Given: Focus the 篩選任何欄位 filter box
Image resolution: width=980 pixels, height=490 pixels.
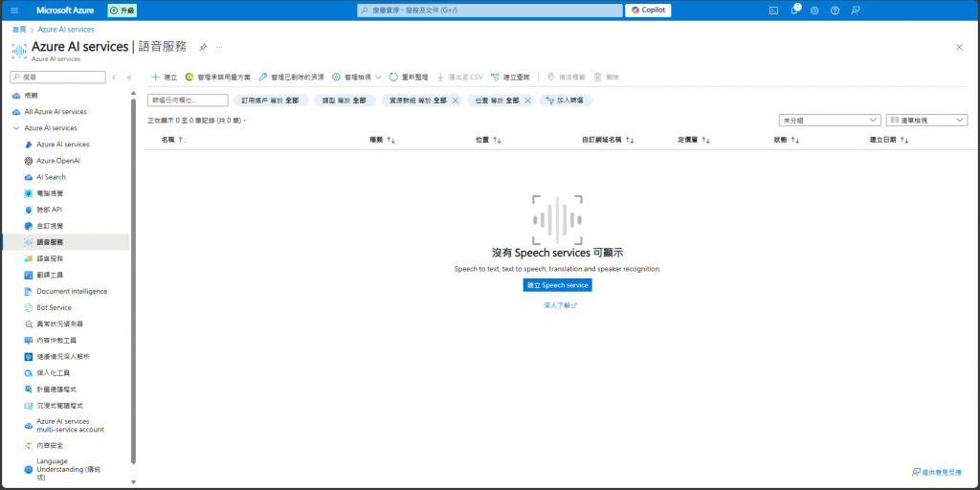Looking at the screenshot, I should (188, 100).
